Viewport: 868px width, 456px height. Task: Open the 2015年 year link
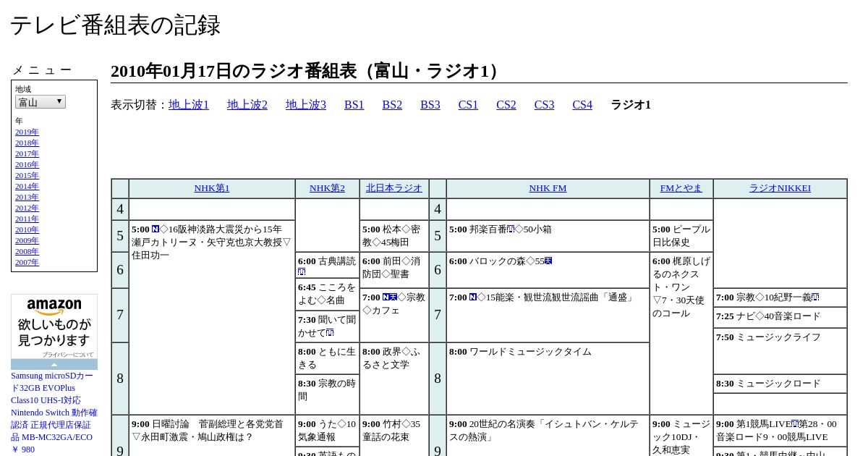coord(27,176)
